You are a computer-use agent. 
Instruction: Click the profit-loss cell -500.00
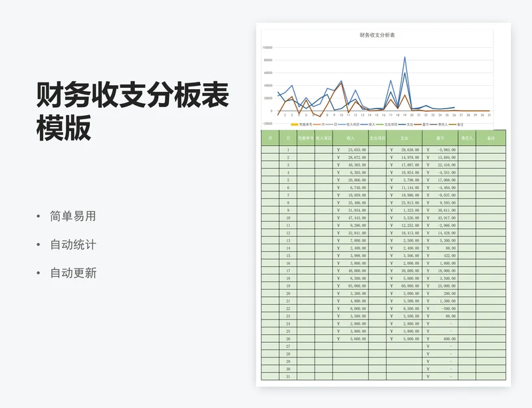click(x=440, y=308)
